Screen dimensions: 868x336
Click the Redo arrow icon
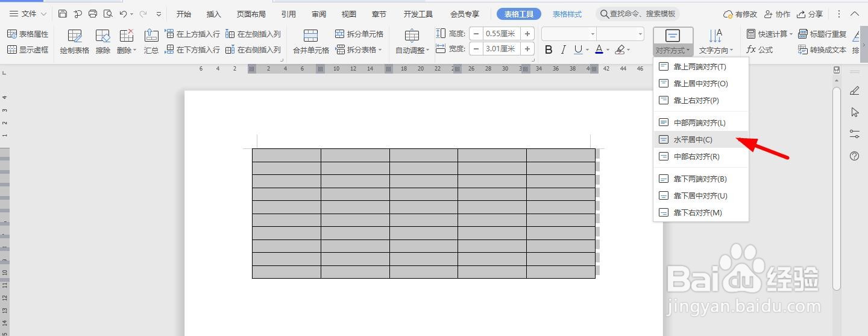click(143, 14)
